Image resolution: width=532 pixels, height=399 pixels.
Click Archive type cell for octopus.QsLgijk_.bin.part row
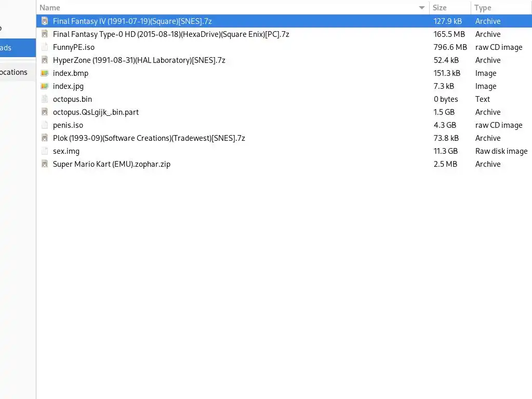488,112
